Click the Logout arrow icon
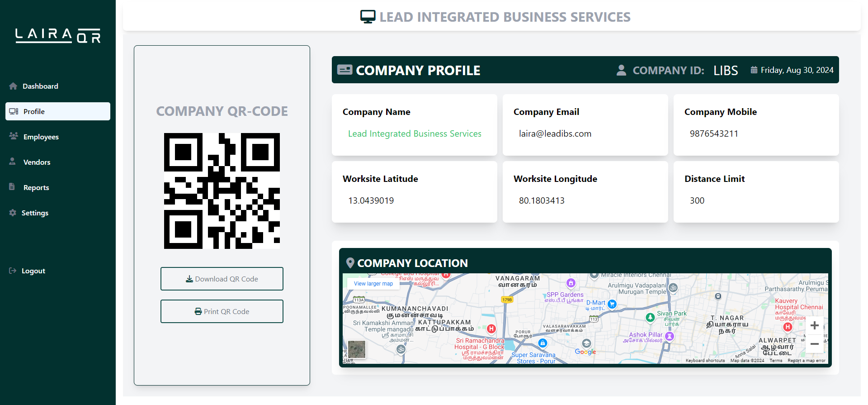 [x=13, y=271]
